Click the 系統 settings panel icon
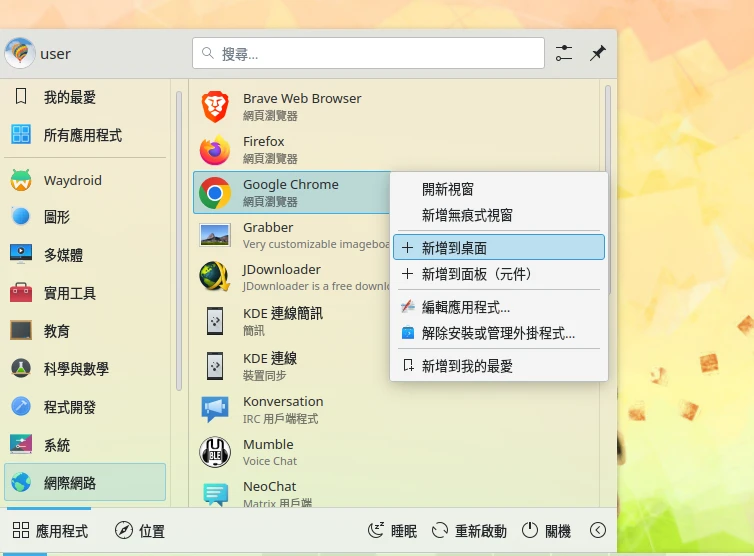 click(x=21, y=444)
